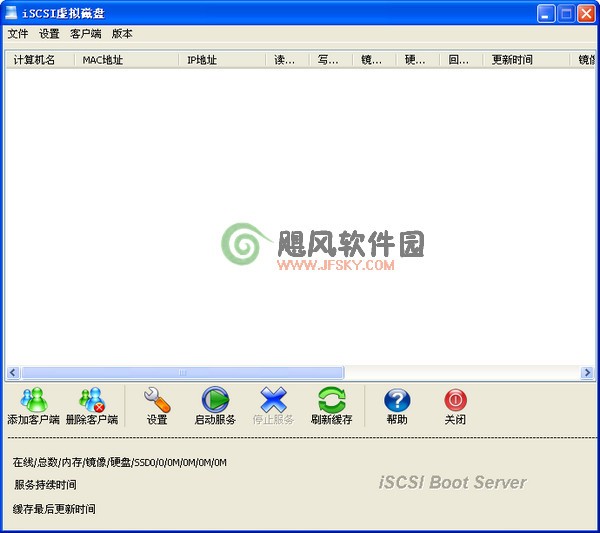Screen dimensions: 600x533
Task: Click the 在线/总数/内存/镜像/硬盘/SSD status text
Action: click(120, 463)
